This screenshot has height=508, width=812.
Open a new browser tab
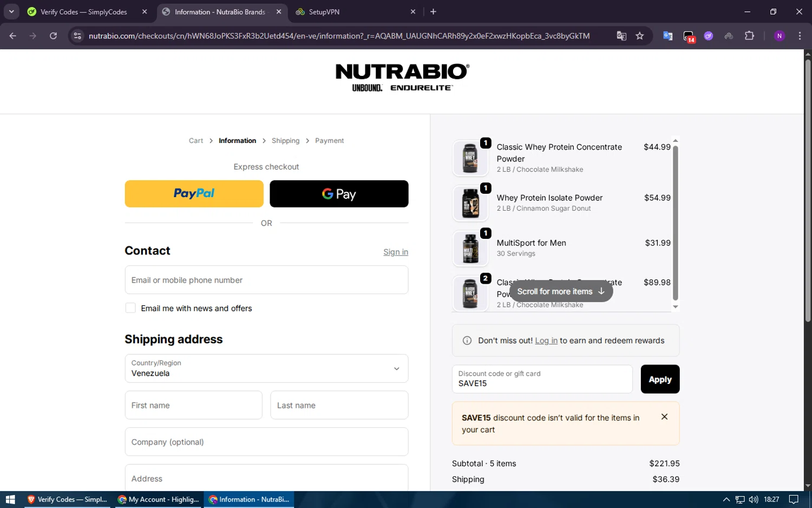(433, 11)
